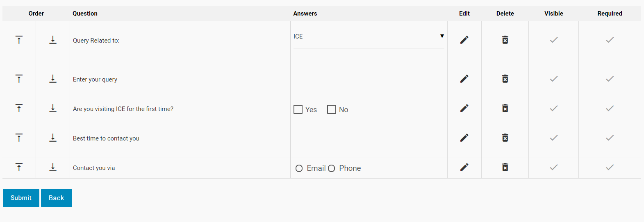Click the Submit button
Screen dimensions: 644x222
(x=21, y=198)
